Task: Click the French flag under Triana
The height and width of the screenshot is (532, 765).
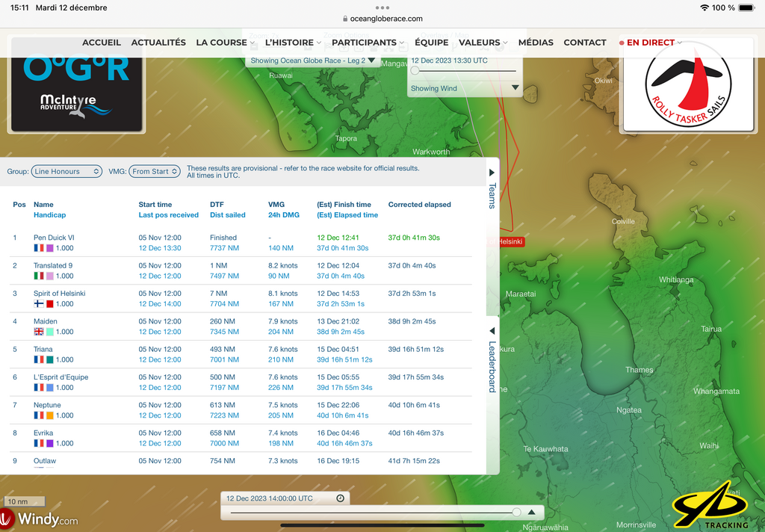Action: click(x=39, y=359)
